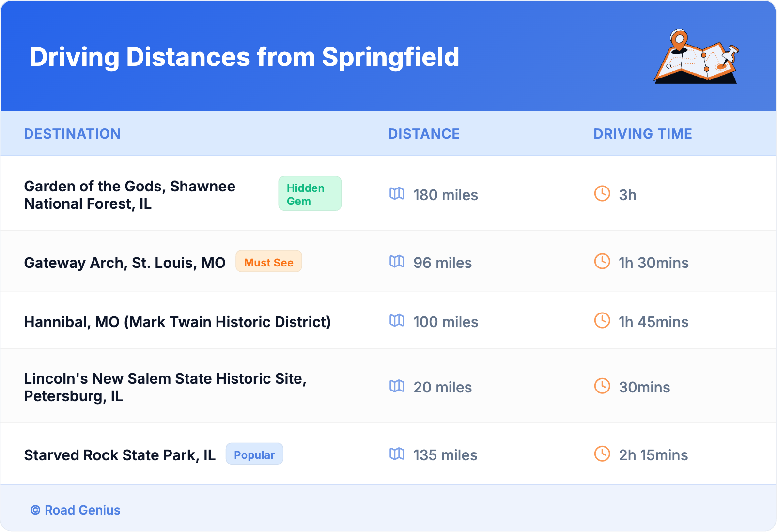Screen dimensions: 777x532
Task: Click the Popular badge
Action: (x=254, y=454)
